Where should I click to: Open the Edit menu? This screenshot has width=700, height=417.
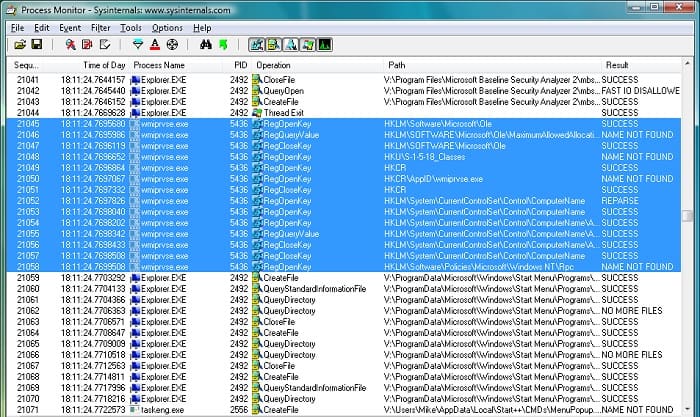point(42,28)
